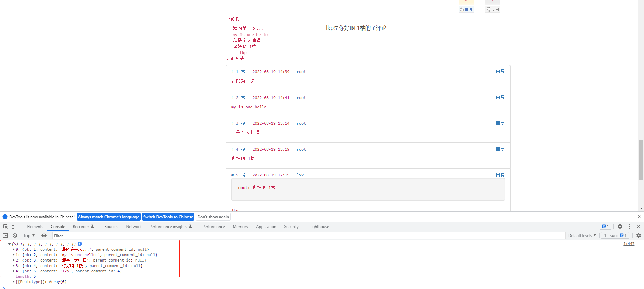Open the Sources tab
This screenshot has width=644, height=289.
(111, 227)
